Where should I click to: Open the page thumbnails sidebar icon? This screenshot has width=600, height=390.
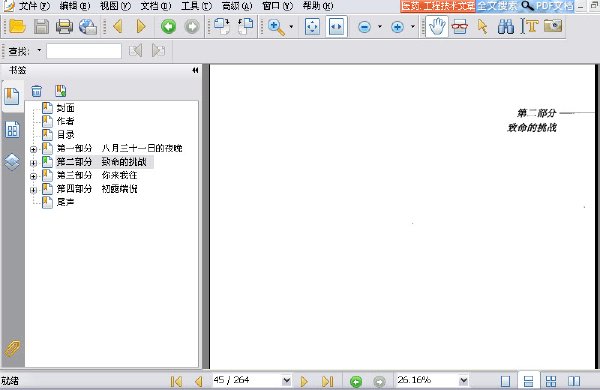coord(12,130)
